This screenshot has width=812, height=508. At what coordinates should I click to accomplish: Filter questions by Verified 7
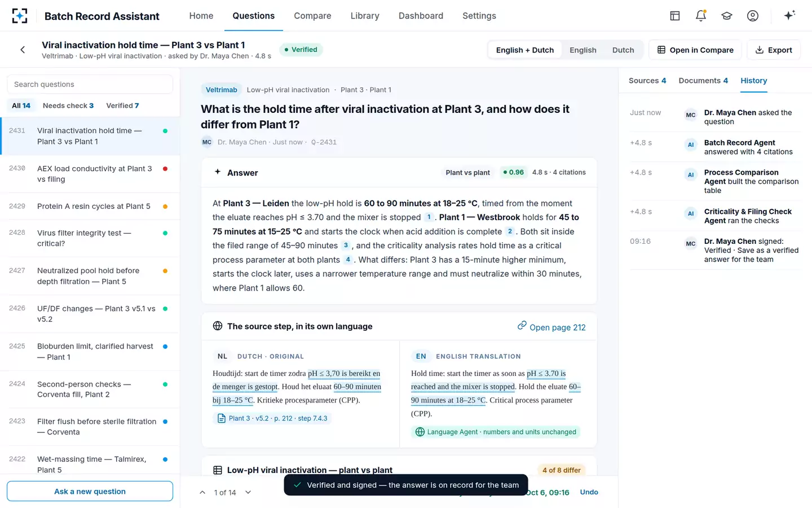tap(122, 106)
